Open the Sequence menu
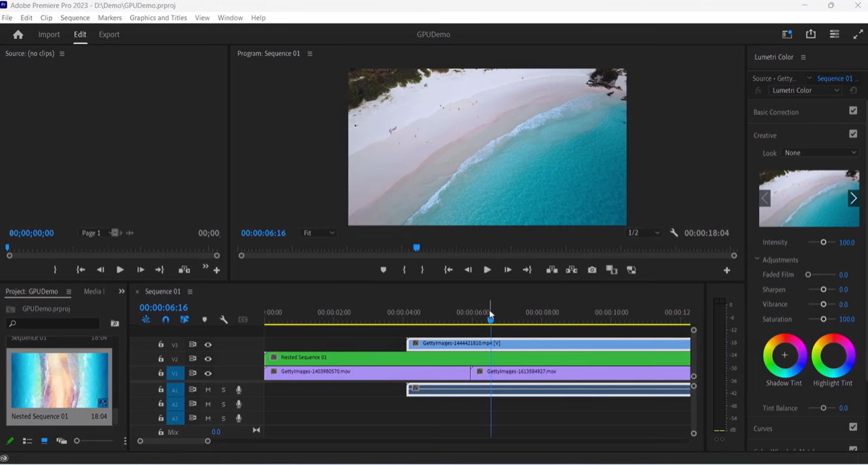 click(x=75, y=18)
